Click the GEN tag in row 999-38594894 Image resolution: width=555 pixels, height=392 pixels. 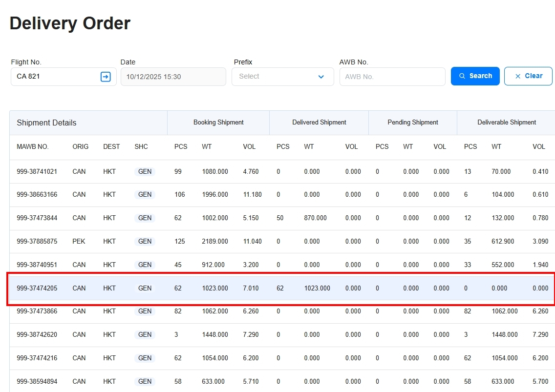[145, 381]
